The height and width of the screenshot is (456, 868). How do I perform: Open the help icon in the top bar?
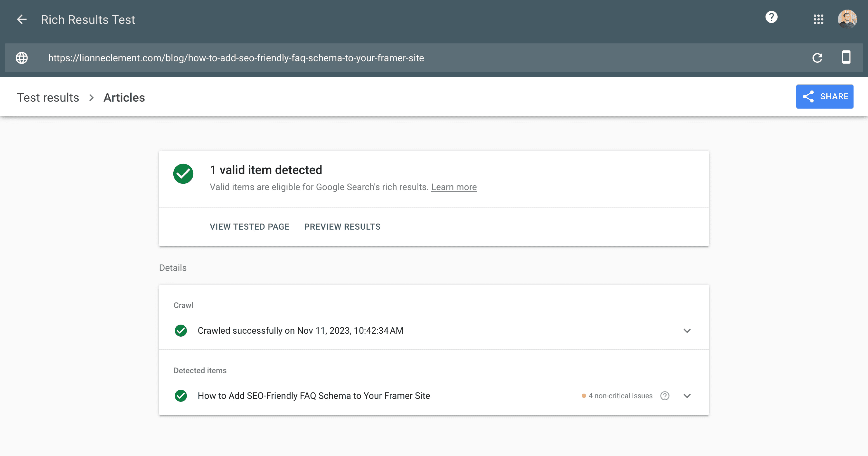point(772,17)
